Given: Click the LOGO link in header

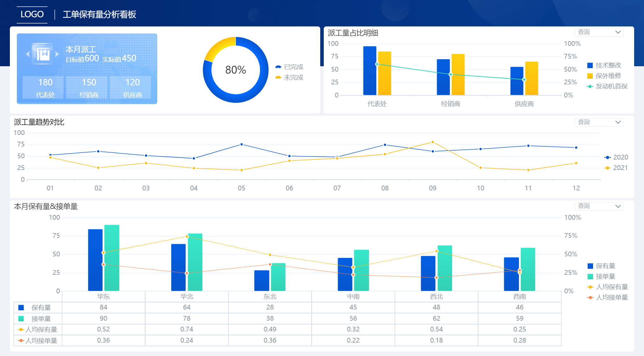Looking at the screenshot, I should point(32,14).
